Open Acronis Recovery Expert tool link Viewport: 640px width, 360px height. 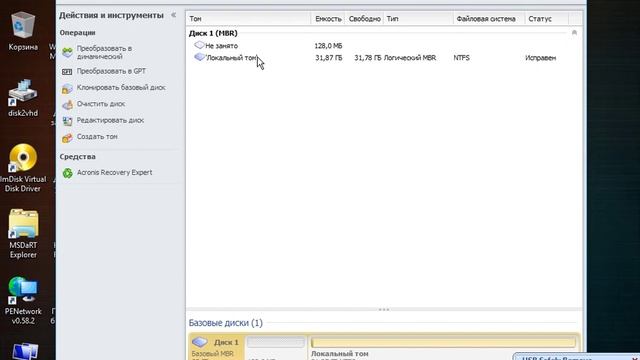tap(115, 172)
